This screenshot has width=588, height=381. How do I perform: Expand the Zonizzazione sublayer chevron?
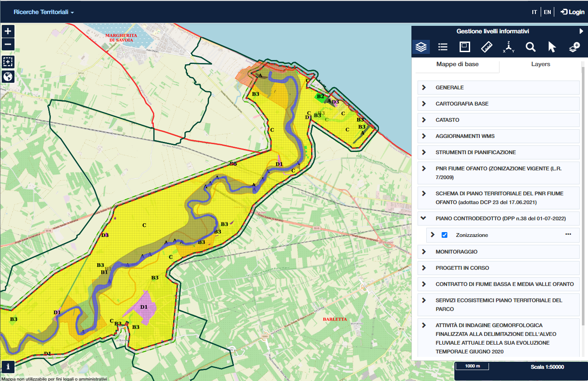432,235
